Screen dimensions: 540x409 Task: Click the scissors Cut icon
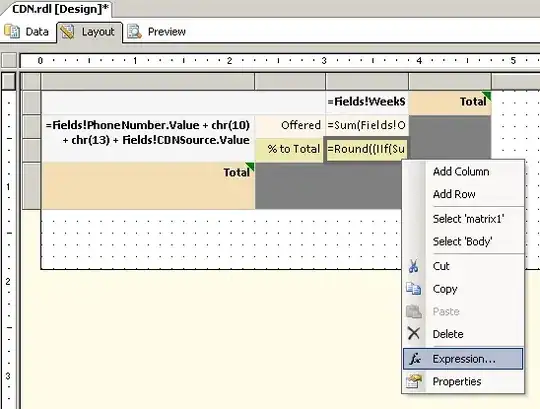[x=414, y=266]
